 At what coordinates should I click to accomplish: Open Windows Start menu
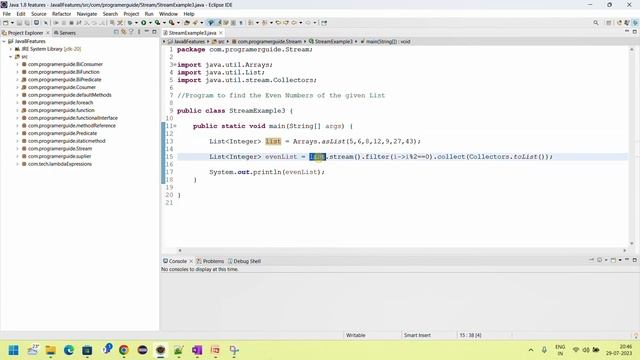tap(13, 350)
